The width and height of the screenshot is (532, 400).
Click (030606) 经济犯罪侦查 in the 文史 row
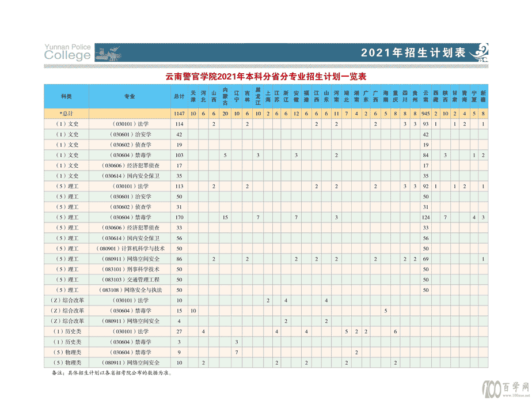point(130,165)
